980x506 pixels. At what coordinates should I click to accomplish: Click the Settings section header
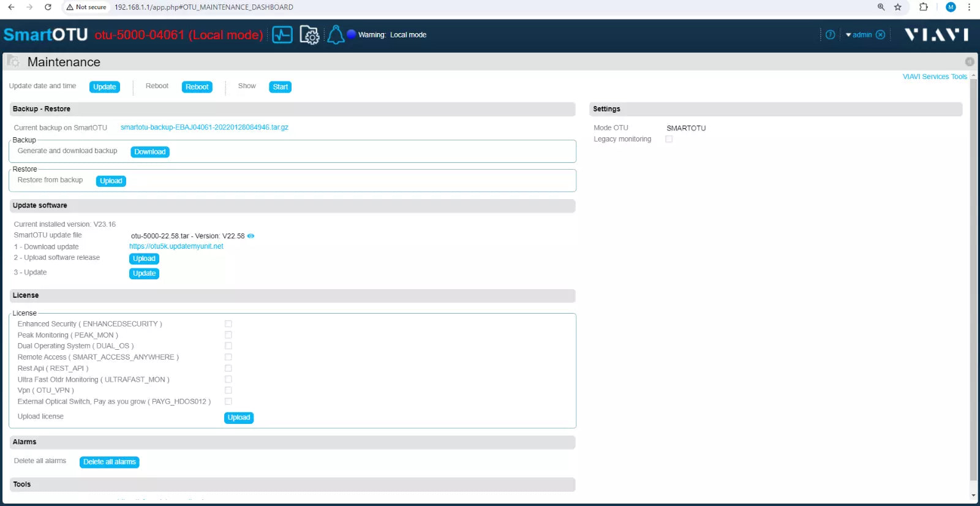pyautogui.click(x=776, y=109)
